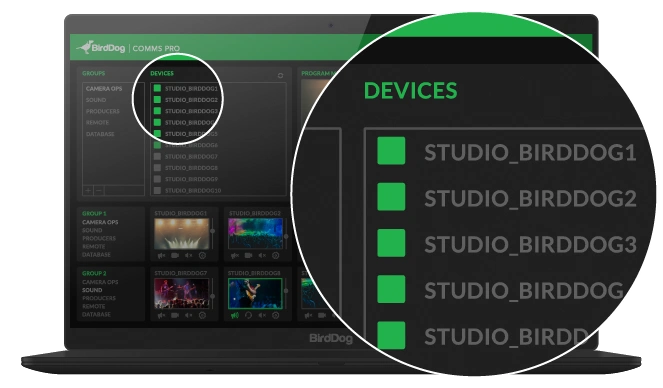
Task: Click the green megaphone on STUDIO_BIRDDOG8
Action: pyautogui.click(x=235, y=315)
